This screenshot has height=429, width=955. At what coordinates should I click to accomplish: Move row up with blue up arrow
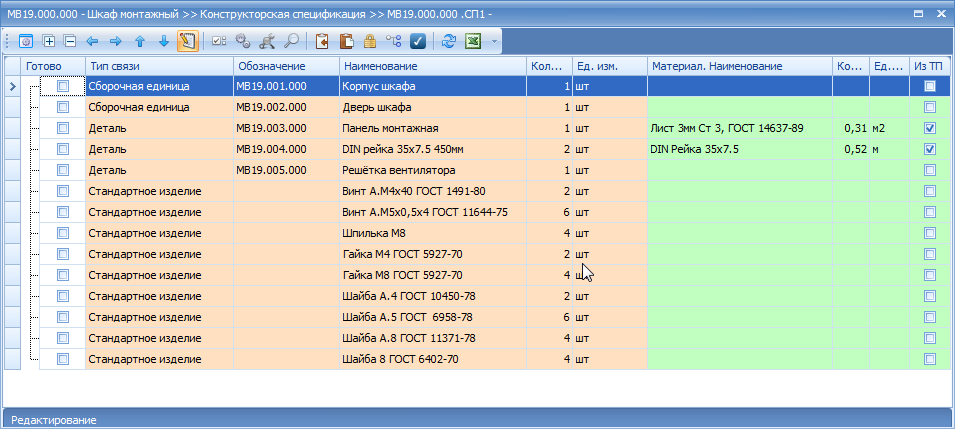click(140, 41)
